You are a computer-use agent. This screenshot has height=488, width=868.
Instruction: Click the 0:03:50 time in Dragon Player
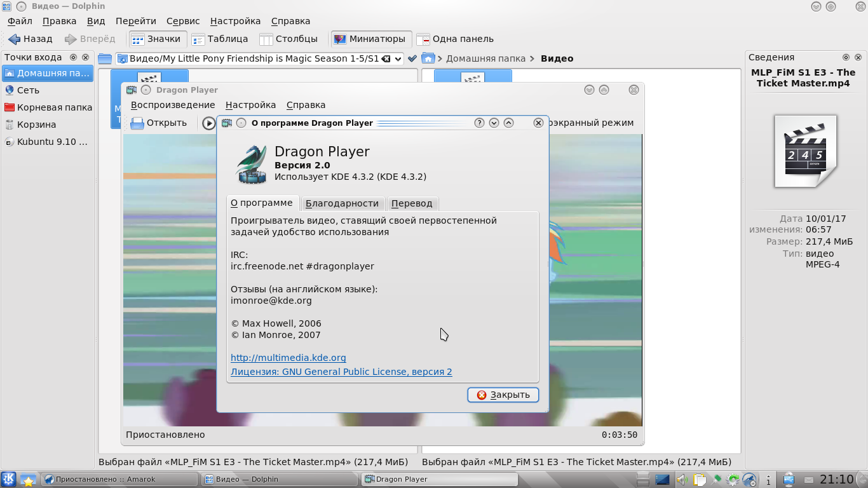(x=620, y=435)
